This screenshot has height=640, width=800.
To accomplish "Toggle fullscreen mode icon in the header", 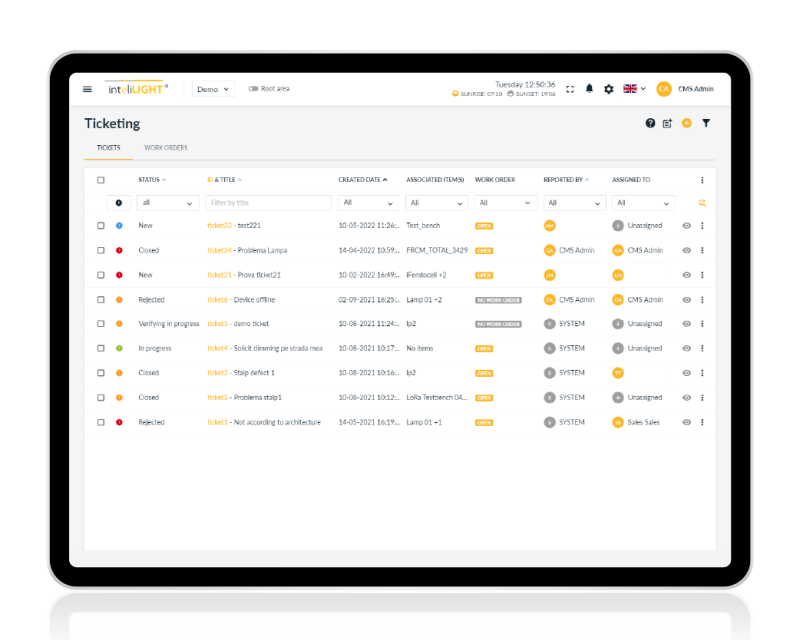I will tap(570, 89).
